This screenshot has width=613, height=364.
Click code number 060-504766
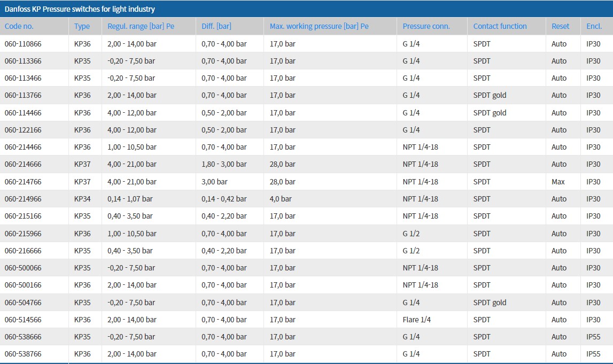23,303
